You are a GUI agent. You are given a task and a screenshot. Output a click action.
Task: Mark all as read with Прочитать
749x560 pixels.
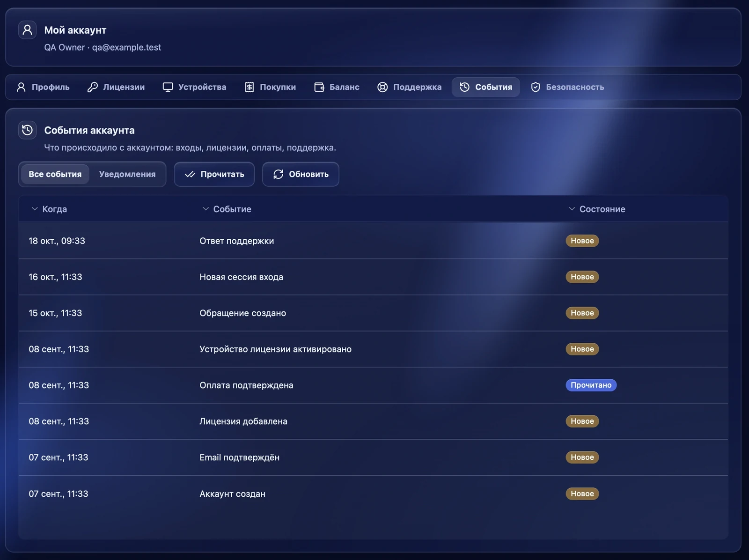214,174
